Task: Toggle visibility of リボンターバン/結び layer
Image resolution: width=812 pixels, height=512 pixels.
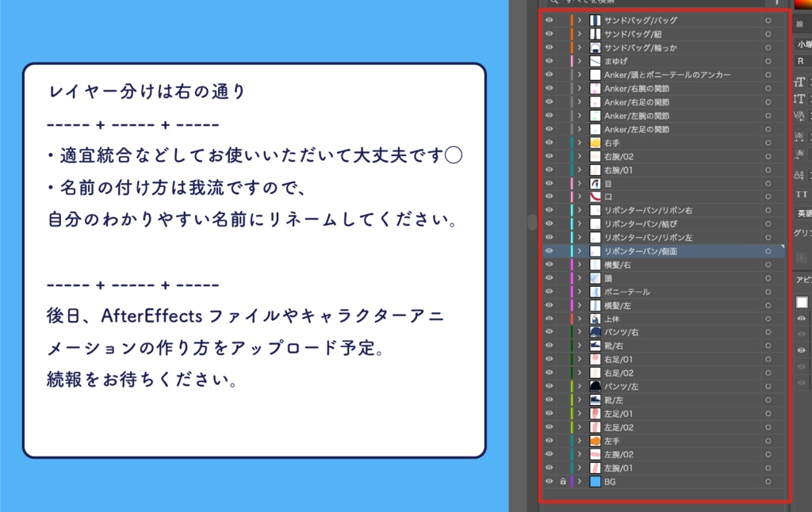Action: 549,224
